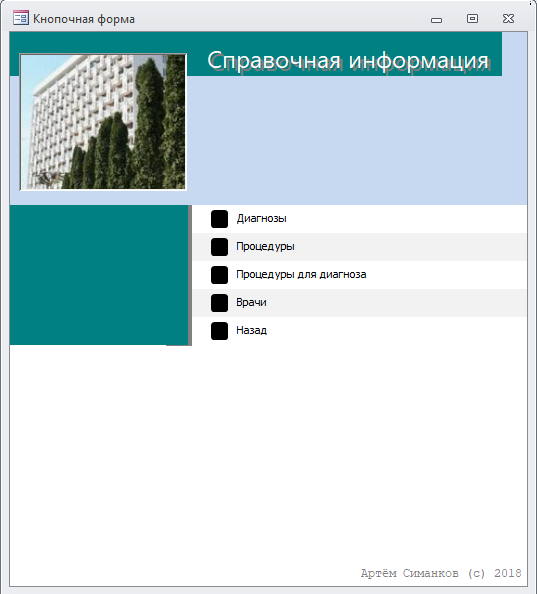Select the Процедуры text entry

tap(265, 247)
